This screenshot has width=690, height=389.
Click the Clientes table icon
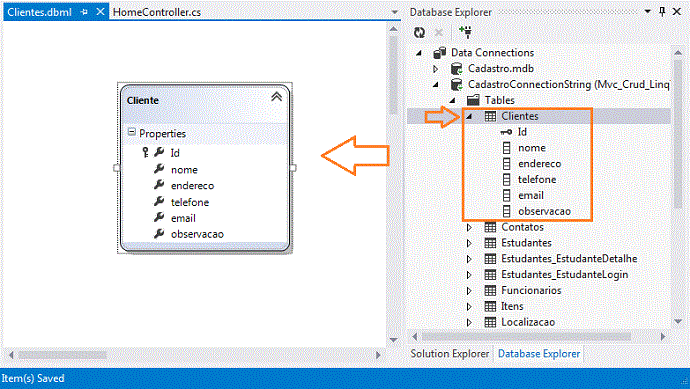click(490, 116)
